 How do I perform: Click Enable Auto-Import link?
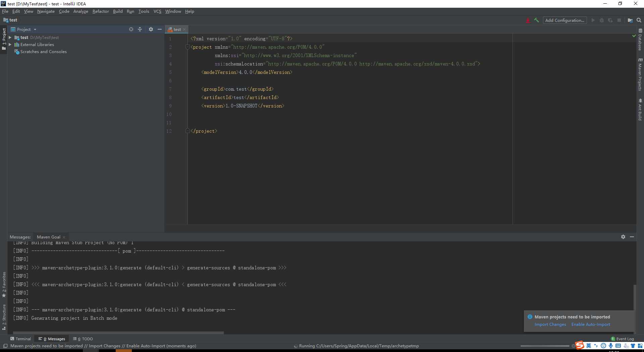click(591, 324)
